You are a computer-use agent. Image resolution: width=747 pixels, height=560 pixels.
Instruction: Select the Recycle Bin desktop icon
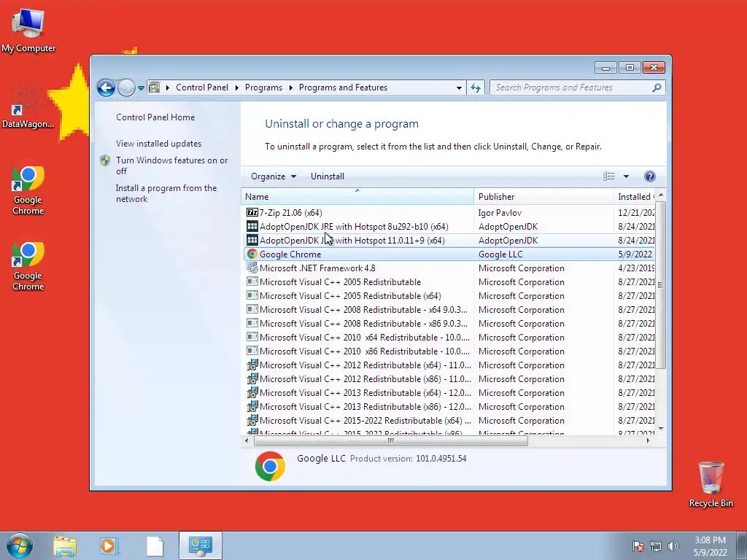tap(711, 484)
